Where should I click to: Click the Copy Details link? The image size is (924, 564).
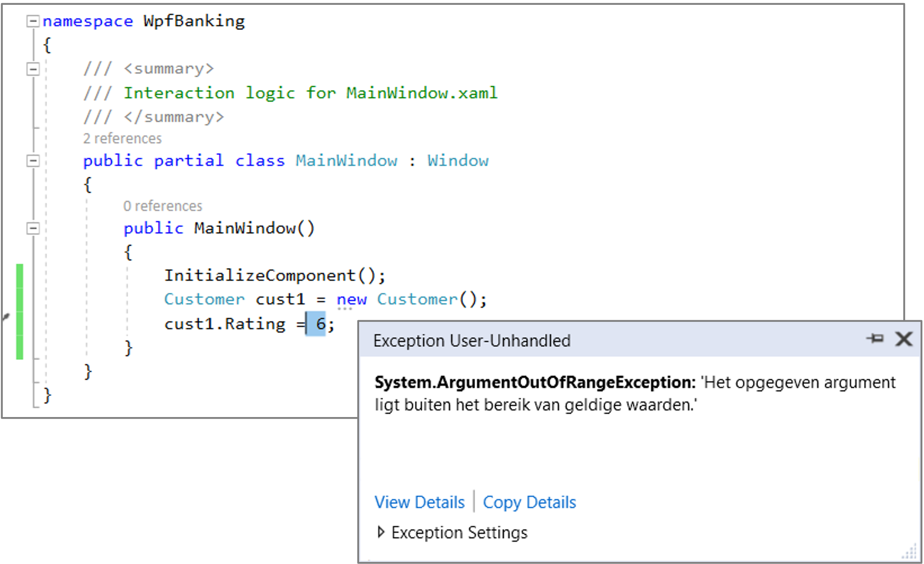pos(529,502)
